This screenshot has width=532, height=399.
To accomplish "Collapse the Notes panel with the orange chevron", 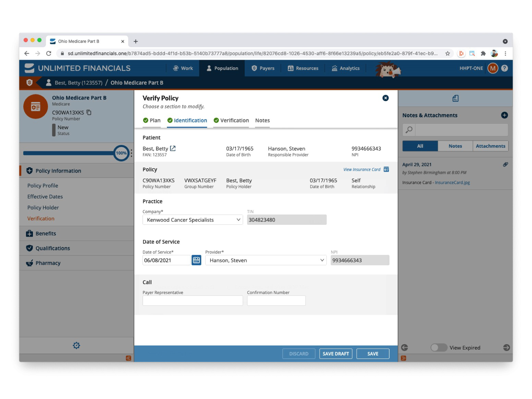I will tap(404, 358).
